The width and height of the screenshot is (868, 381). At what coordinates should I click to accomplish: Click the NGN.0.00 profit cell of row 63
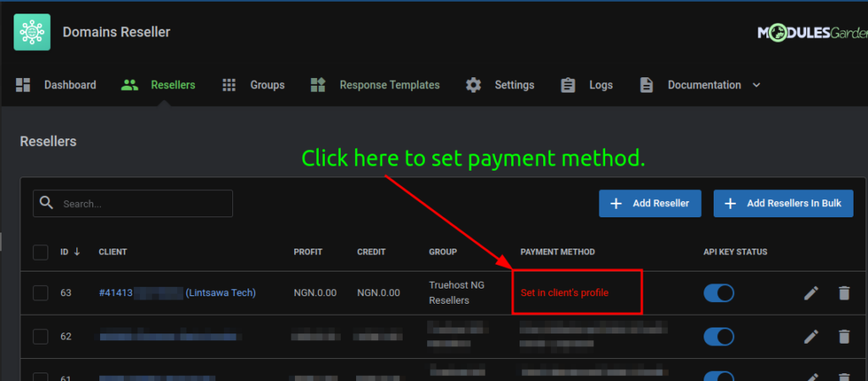click(315, 293)
